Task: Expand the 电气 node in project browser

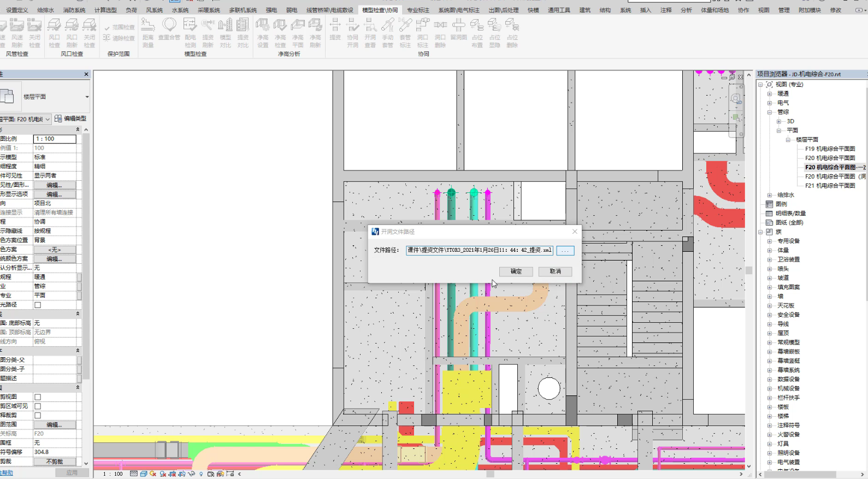Action: (770, 103)
